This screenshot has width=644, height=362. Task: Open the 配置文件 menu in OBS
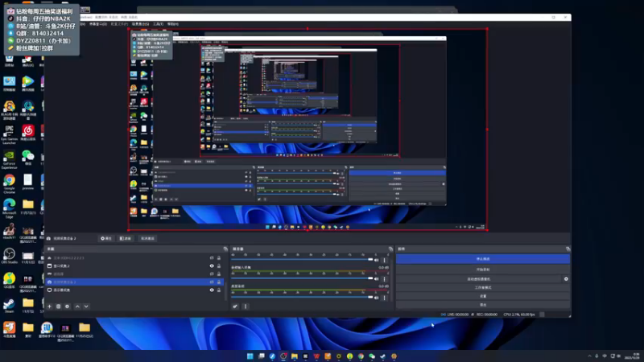pos(119,24)
